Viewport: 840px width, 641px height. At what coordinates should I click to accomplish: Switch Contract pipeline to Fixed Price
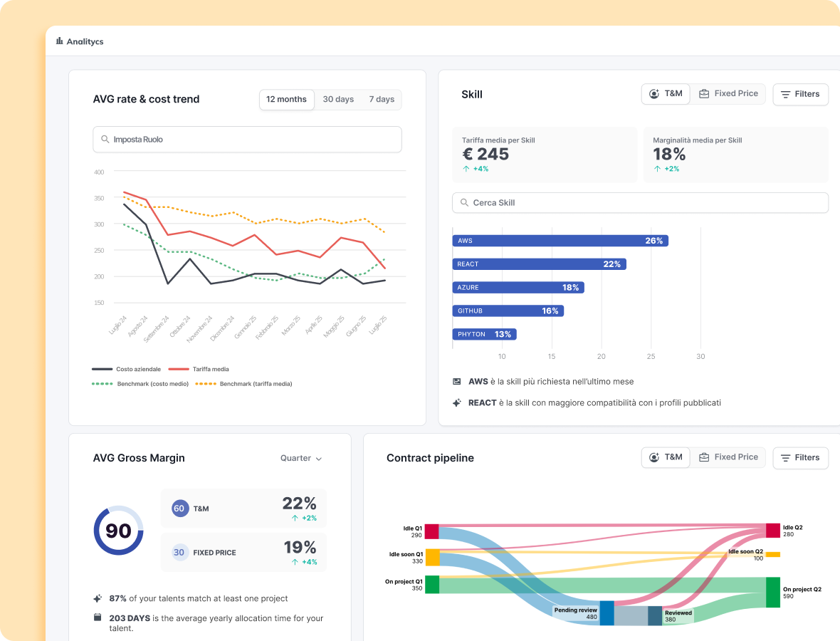pyautogui.click(x=728, y=457)
